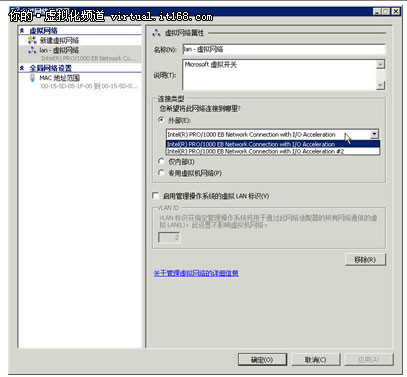The image size is (407, 377).
Task: Click the 新建虚拟网络 network icon
Action: point(32,40)
